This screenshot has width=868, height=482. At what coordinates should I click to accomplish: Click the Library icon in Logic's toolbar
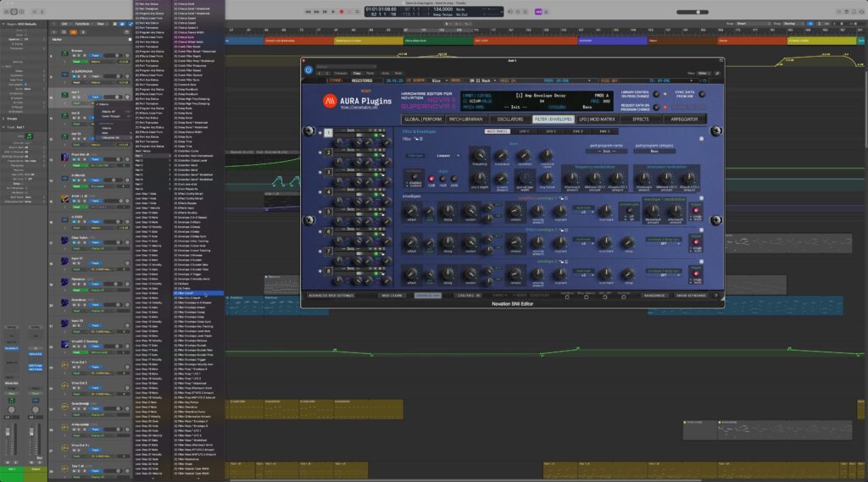click(x=7, y=12)
